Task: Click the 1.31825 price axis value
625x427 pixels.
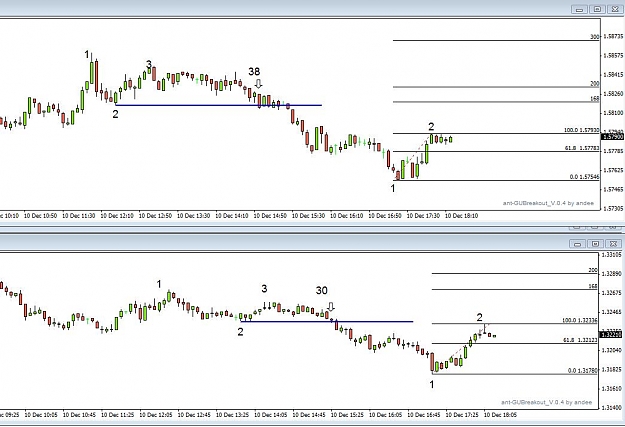Action: tap(612, 370)
